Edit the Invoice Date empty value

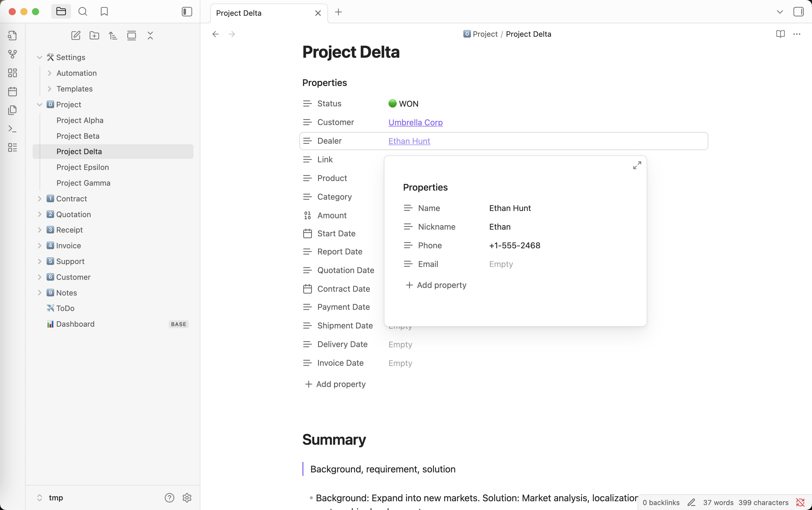(400, 363)
